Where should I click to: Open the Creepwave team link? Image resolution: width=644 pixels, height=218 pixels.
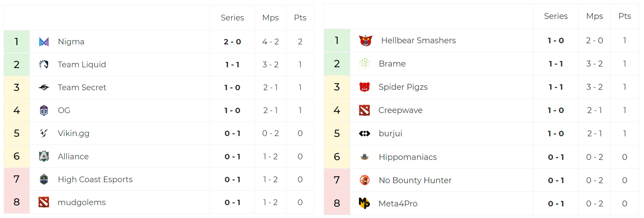click(400, 110)
